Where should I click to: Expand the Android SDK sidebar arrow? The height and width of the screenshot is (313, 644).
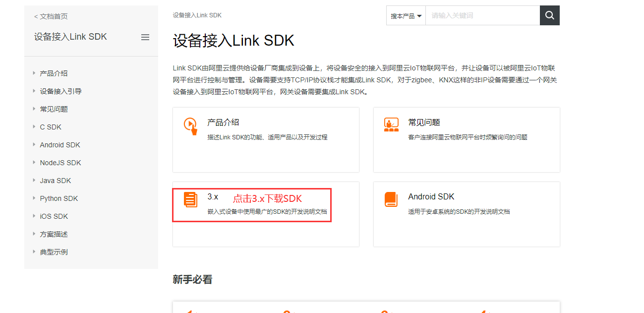34,144
